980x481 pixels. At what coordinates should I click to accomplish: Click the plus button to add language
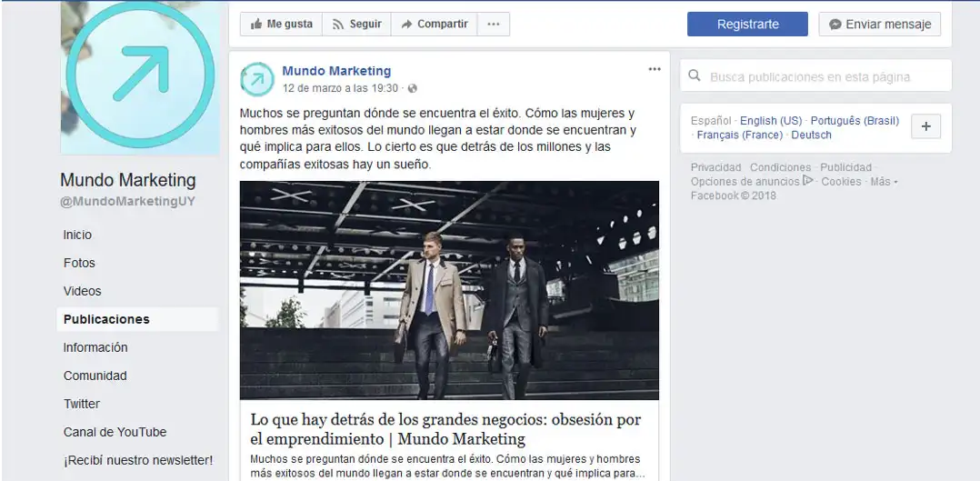point(925,126)
